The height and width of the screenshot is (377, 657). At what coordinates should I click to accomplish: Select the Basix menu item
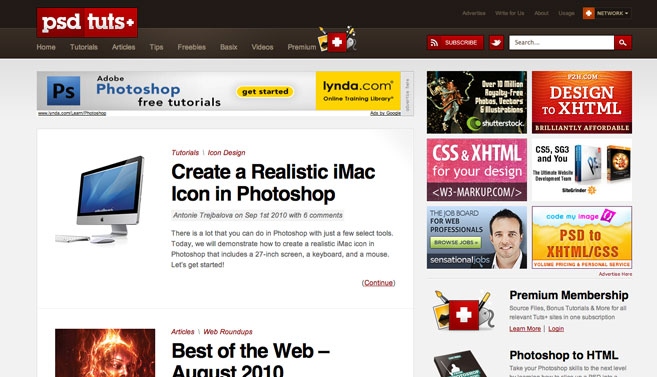229,47
